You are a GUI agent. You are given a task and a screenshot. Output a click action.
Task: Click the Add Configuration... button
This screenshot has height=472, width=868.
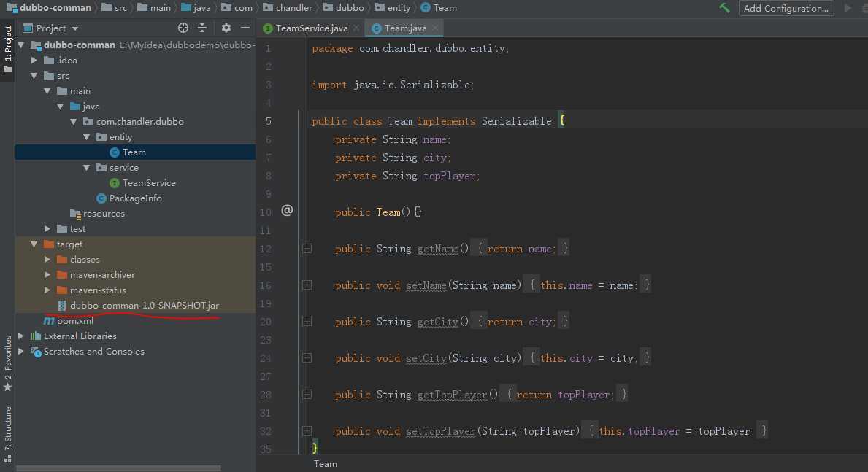point(786,8)
